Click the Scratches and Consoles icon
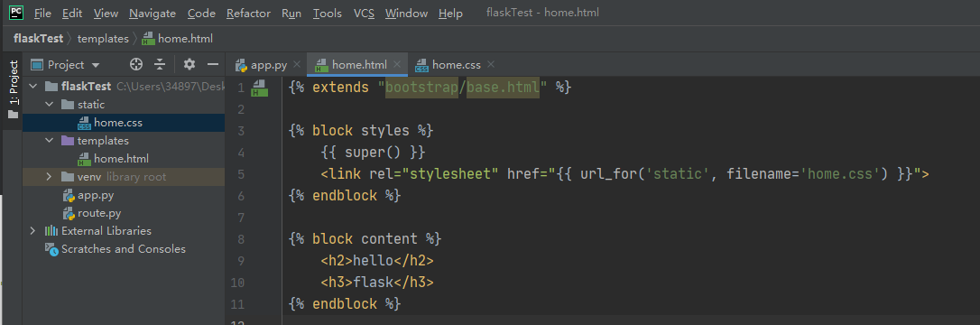Screen dimensions: 980x325 tap(51, 249)
